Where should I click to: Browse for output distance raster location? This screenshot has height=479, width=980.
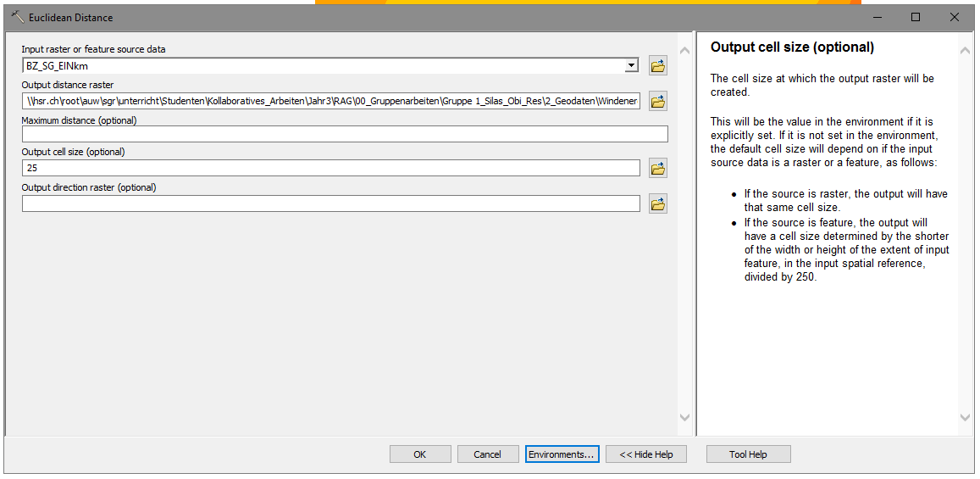pyautogui.click(x=657, y=102)
